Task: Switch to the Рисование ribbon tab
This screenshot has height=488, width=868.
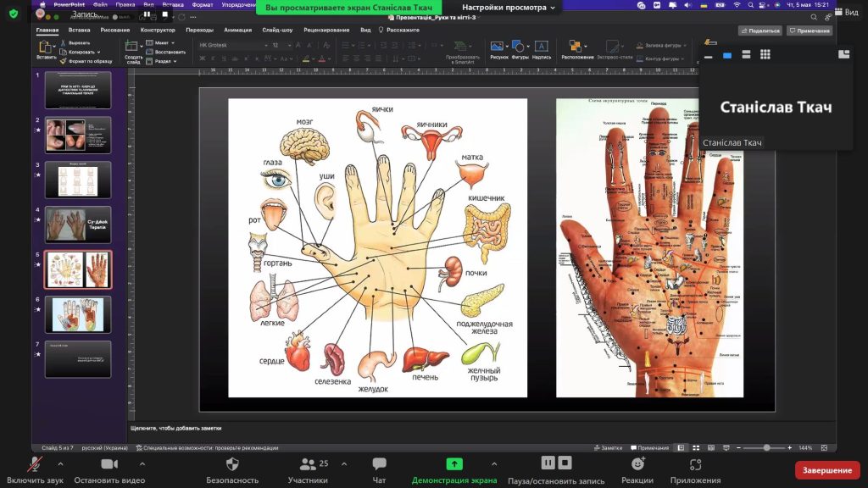Action: click(x=115, y=30)
